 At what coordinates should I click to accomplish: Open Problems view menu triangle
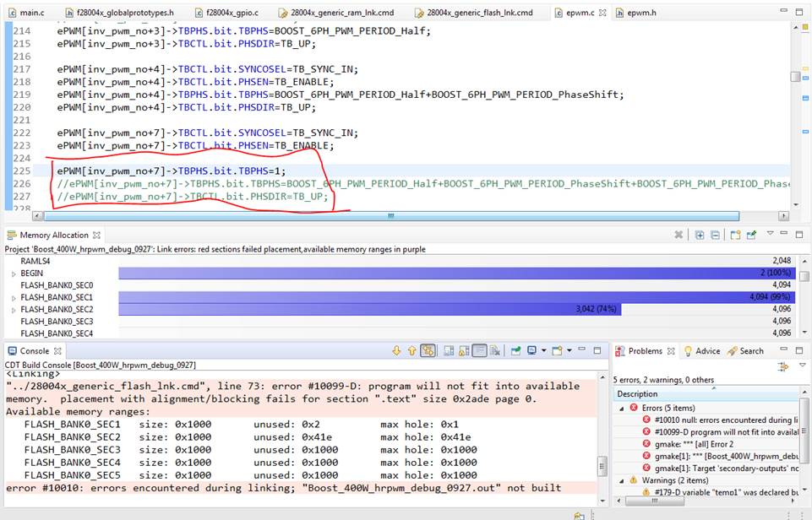tap(802, 365)
